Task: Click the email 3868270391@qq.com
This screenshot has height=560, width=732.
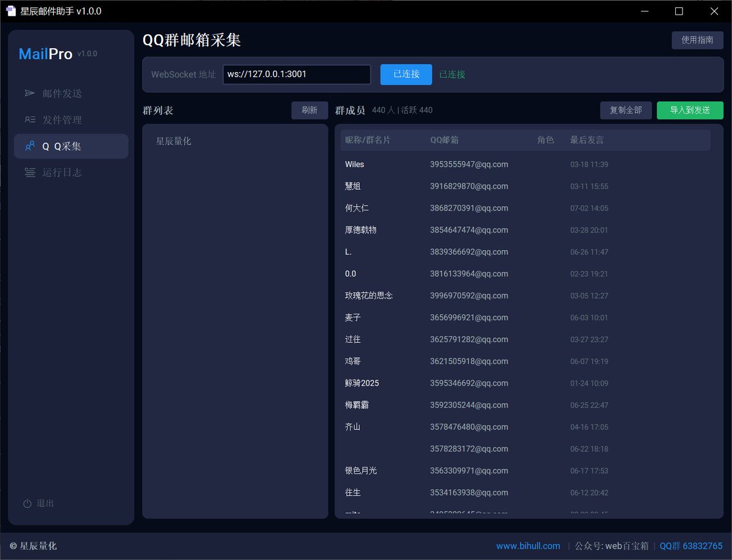Action: coord(469,208)
